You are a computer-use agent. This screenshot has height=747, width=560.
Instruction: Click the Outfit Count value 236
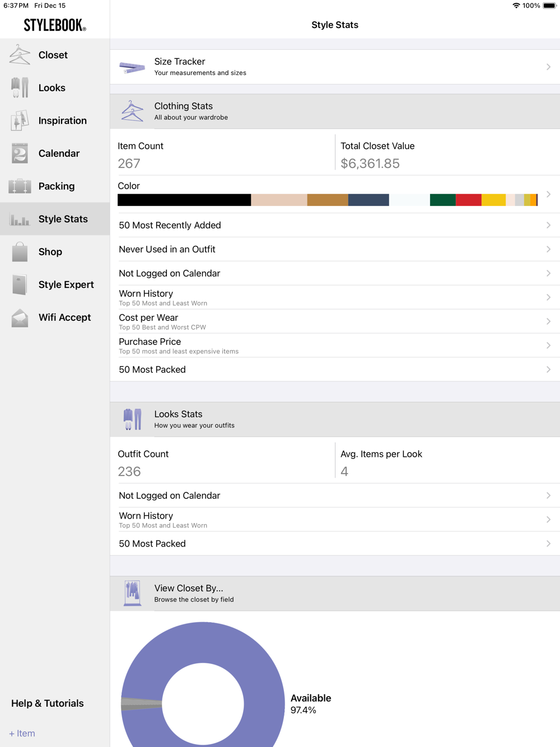pyautogui.click(x=129, y=471)
